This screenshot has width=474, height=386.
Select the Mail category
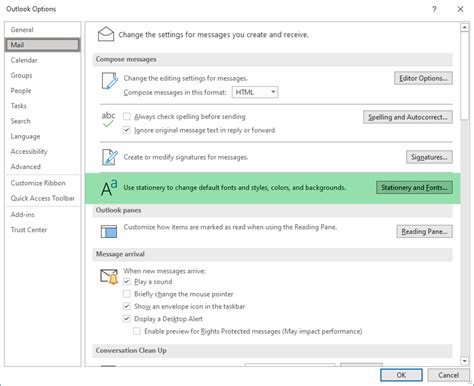[x=43, y=45]
